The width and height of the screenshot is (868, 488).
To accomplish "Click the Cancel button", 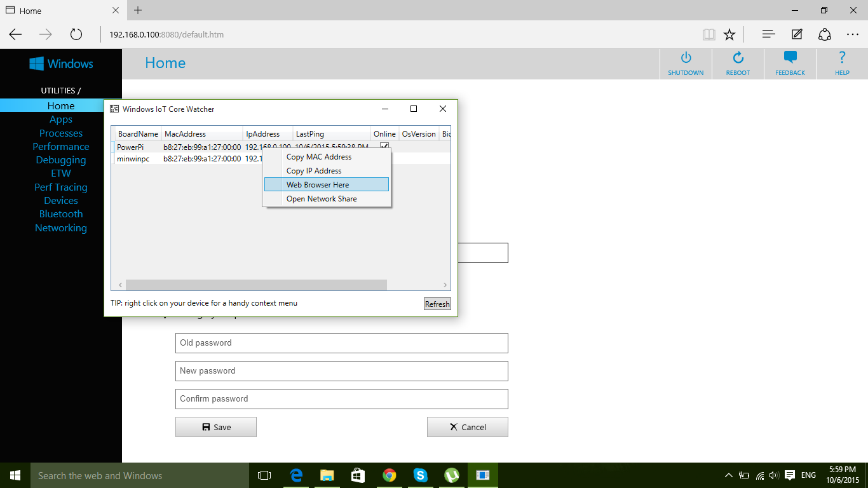I will (468, 427).
